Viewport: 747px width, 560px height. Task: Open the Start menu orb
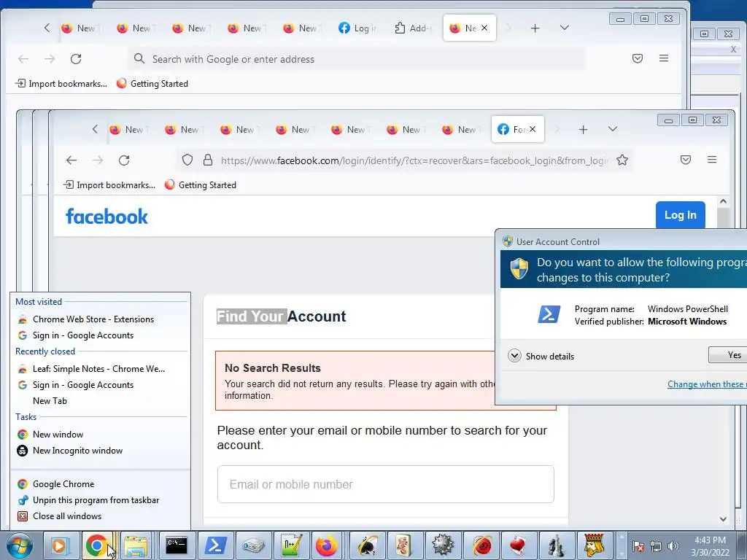tap(20, 545)
